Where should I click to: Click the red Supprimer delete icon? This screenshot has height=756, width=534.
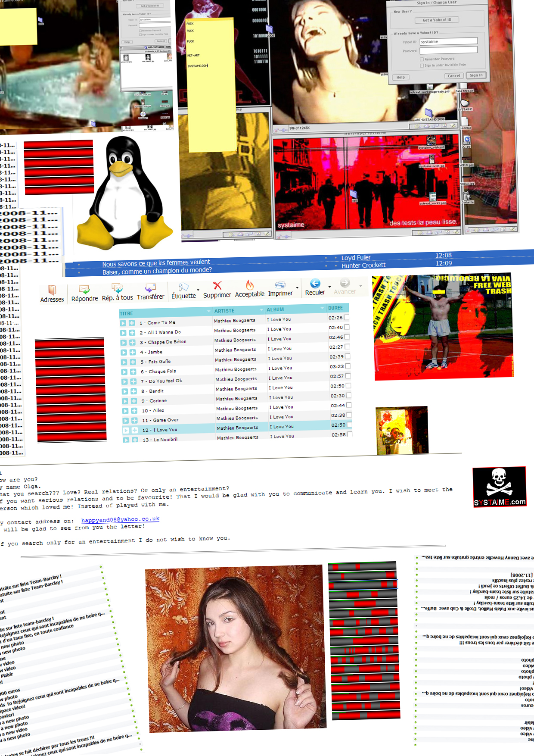click(x=217, y=285)
